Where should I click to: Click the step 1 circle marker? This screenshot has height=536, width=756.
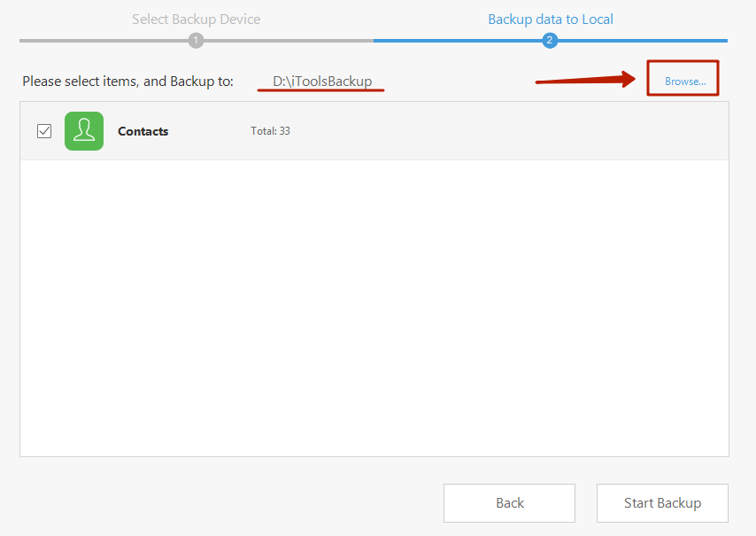(x=196, y=41)
